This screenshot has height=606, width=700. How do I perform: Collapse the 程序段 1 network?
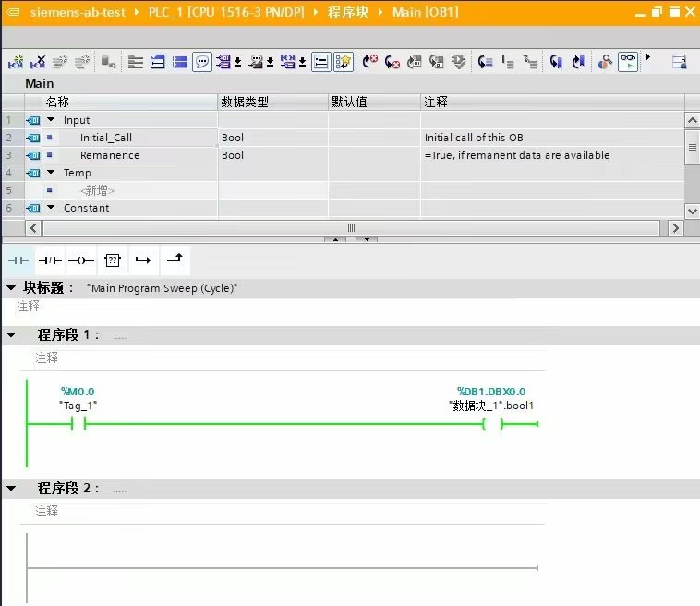(11, 335)
